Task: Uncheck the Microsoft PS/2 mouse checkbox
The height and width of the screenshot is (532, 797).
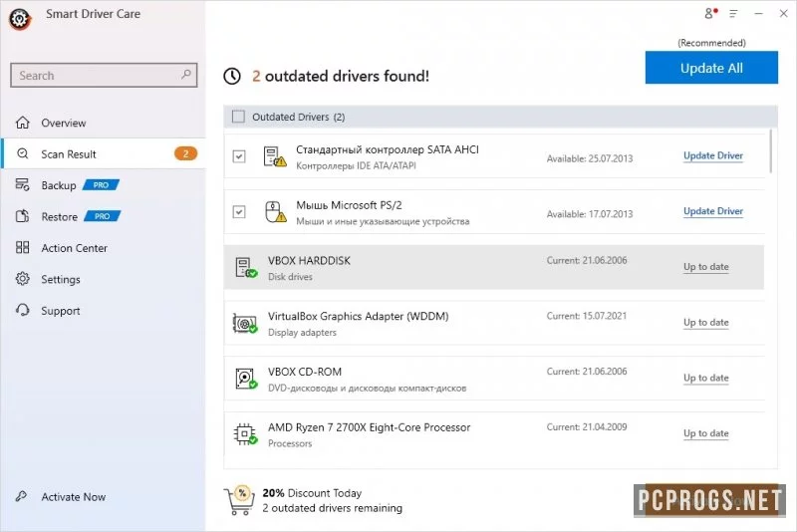Action: coord(239,211)
